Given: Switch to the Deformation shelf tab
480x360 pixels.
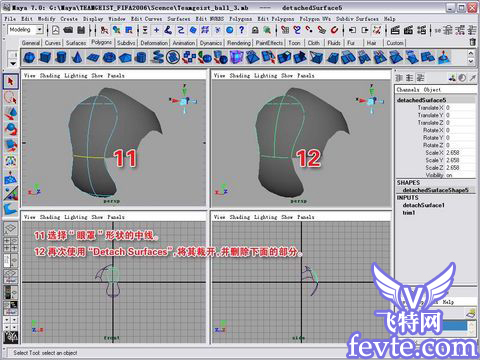Looking at the screenshot, I should pos(154,43).
